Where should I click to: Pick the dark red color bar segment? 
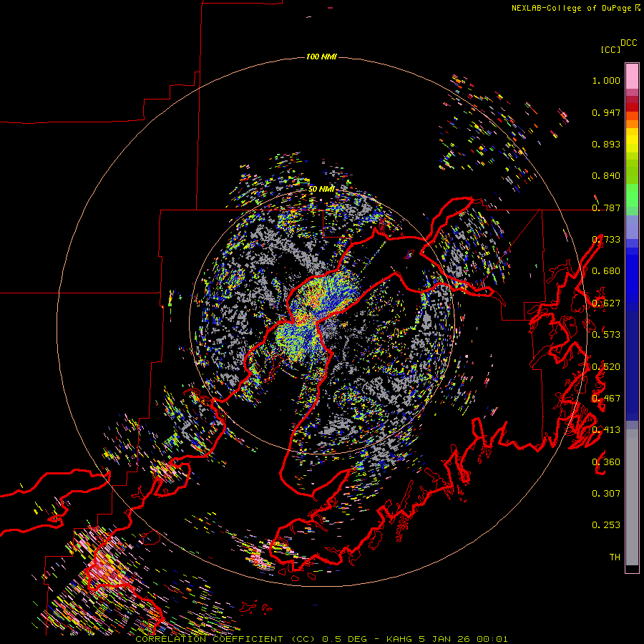click(x=632, y=107)
